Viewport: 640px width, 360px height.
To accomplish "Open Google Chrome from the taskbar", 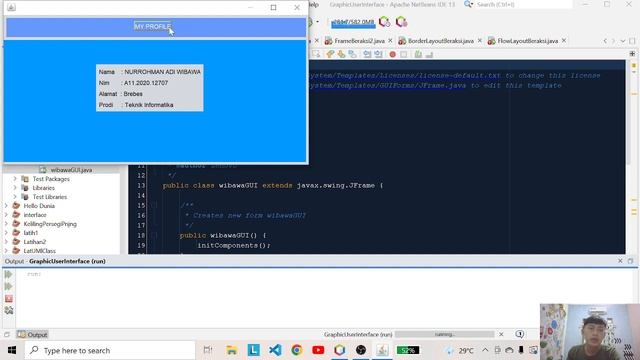I will pyautogui.click(x=297, y=350).
